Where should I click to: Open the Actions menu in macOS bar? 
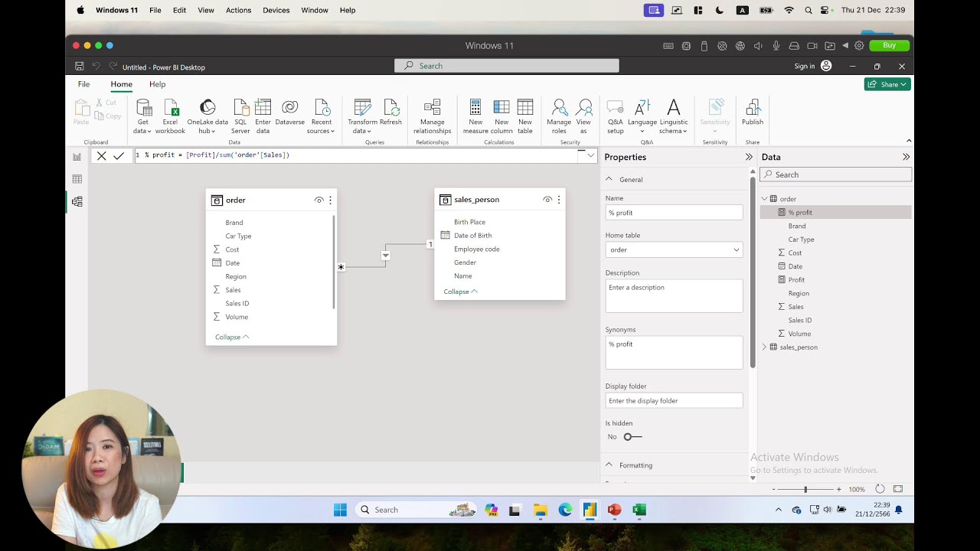tap(238, 10)
